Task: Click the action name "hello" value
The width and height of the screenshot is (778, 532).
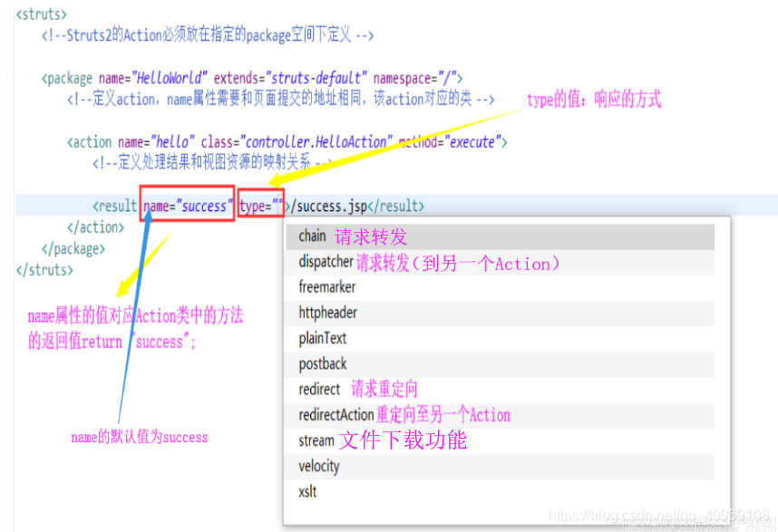Action: (172, 142)
